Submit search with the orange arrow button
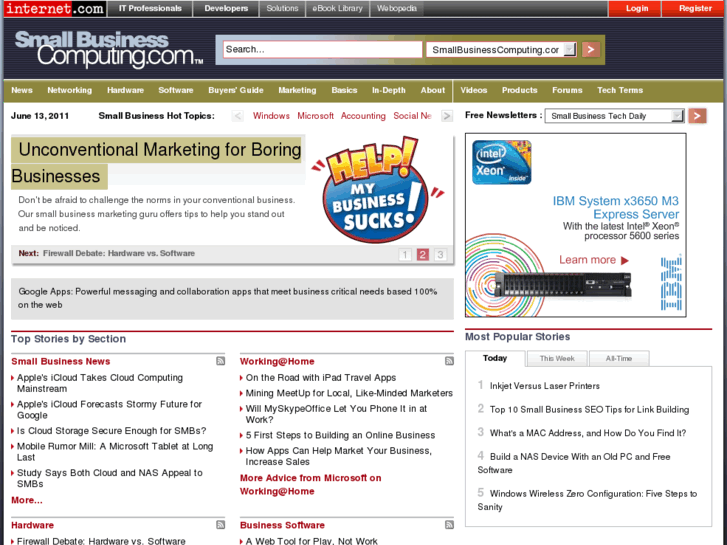727x545 pixels. 591,49
